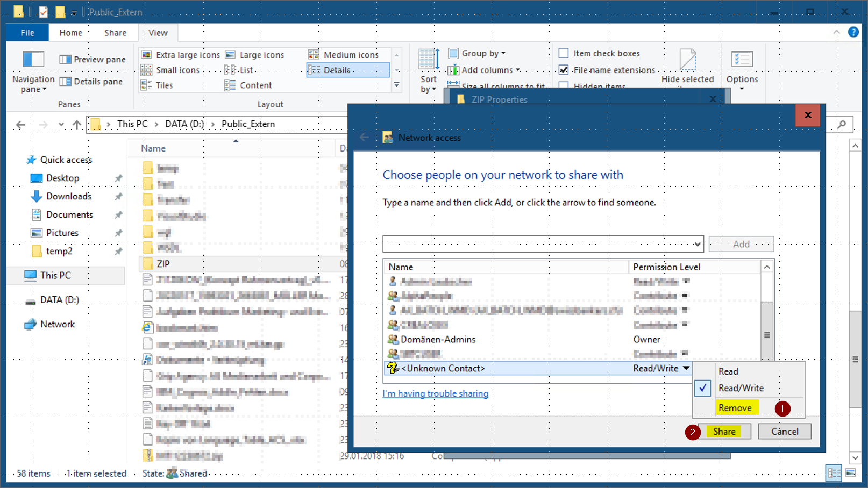The width and height of the screenshot is (868, 488).
Task: Switch to Content layout
Action: click(248, 85)
